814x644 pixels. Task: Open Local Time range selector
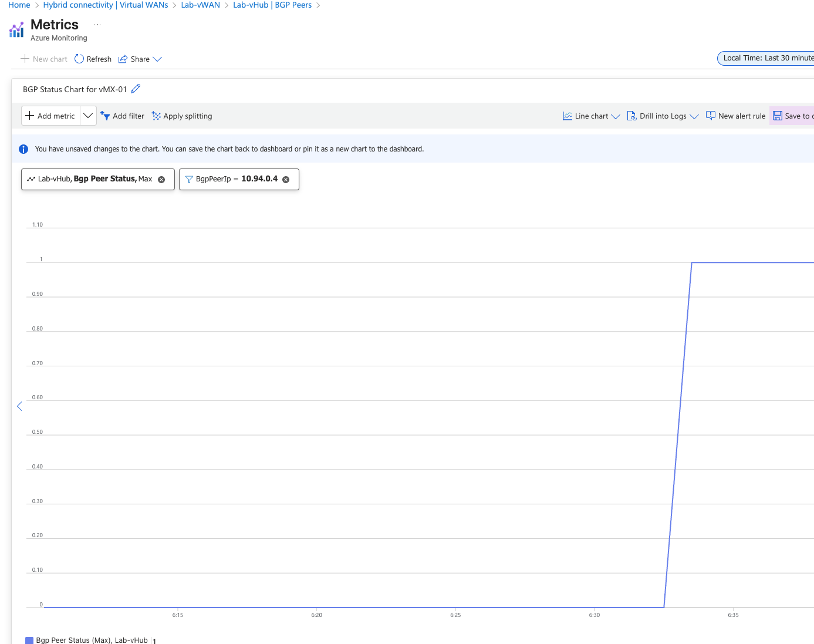pos(766,58)
